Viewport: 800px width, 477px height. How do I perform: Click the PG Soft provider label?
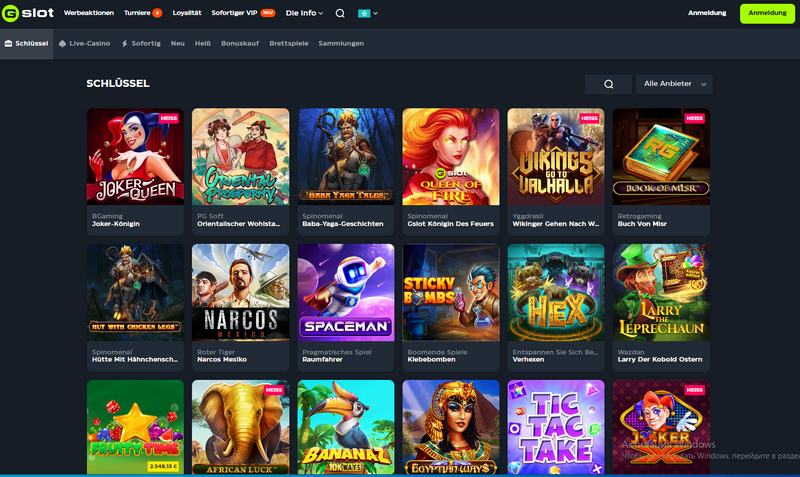click(210, 216)
